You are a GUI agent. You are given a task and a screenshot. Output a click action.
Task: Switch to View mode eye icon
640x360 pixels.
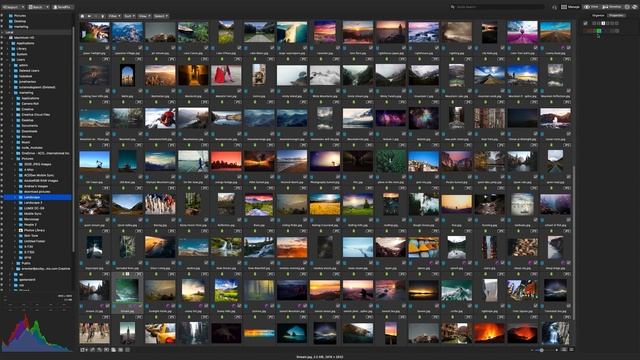coord(587,7)
